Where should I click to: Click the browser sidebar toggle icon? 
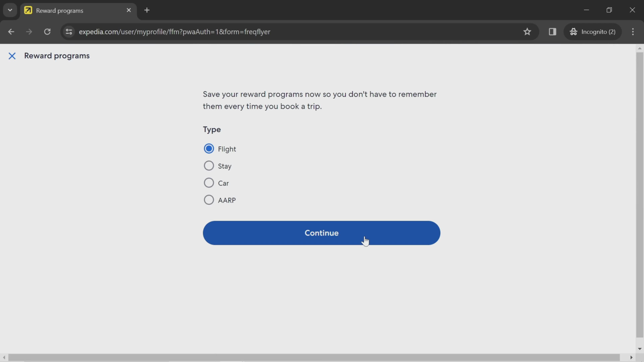point(552,31)
